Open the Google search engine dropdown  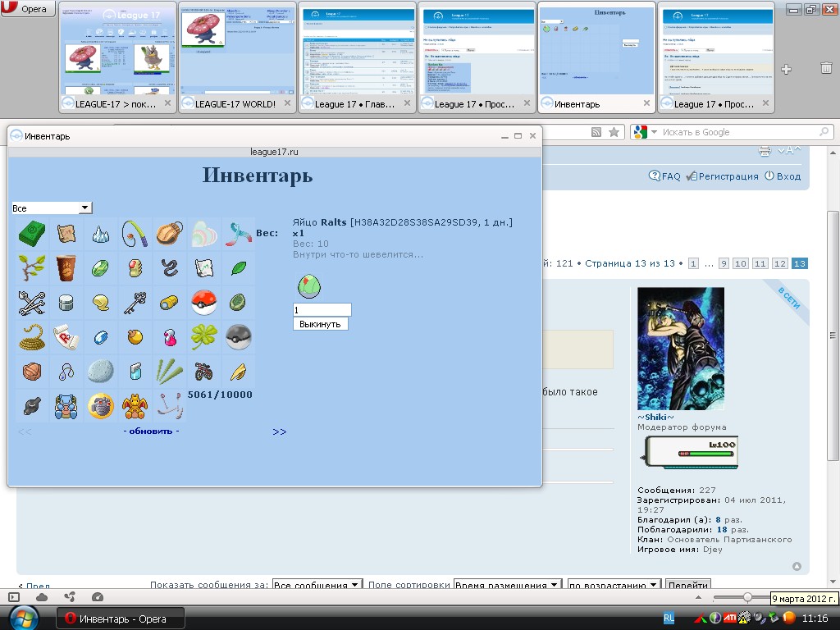pos(654,132)
